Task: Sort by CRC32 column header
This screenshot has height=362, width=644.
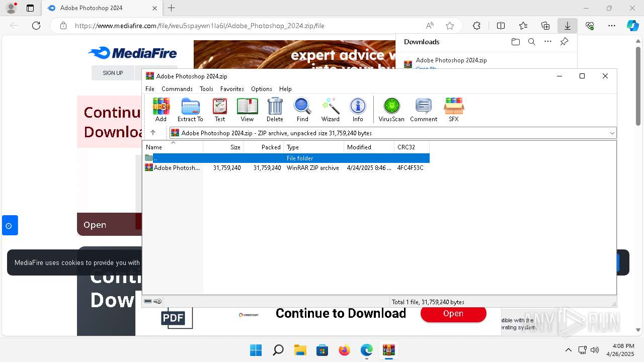Action: pyautogui.click(x=412, y=147)
